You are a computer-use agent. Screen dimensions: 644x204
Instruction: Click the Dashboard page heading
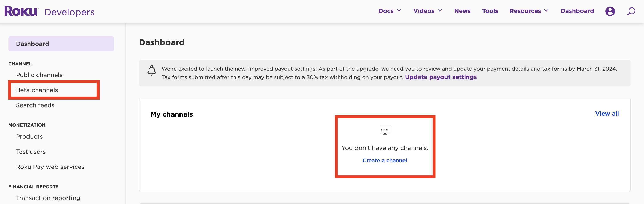(x=161, y=42)
